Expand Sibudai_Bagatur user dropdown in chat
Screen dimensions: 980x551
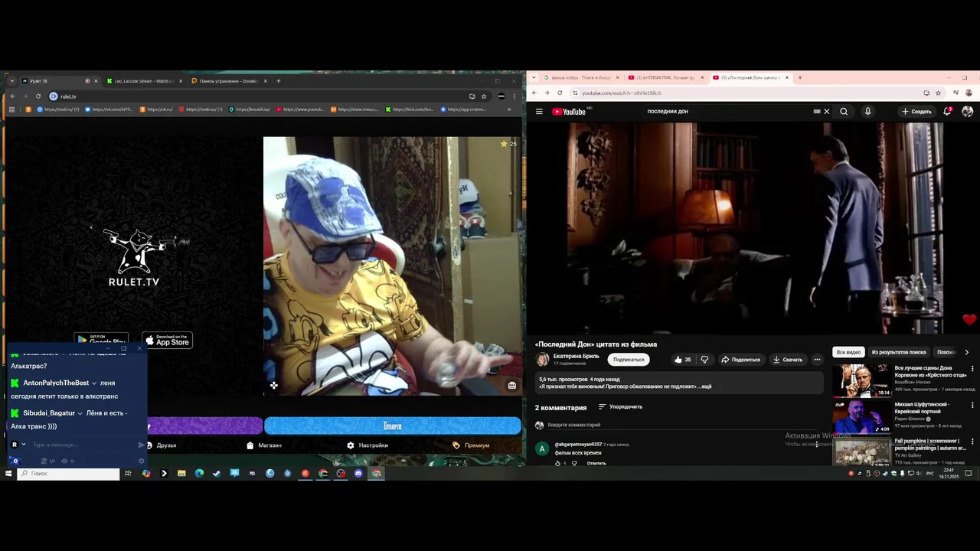[x=80, y=413]
